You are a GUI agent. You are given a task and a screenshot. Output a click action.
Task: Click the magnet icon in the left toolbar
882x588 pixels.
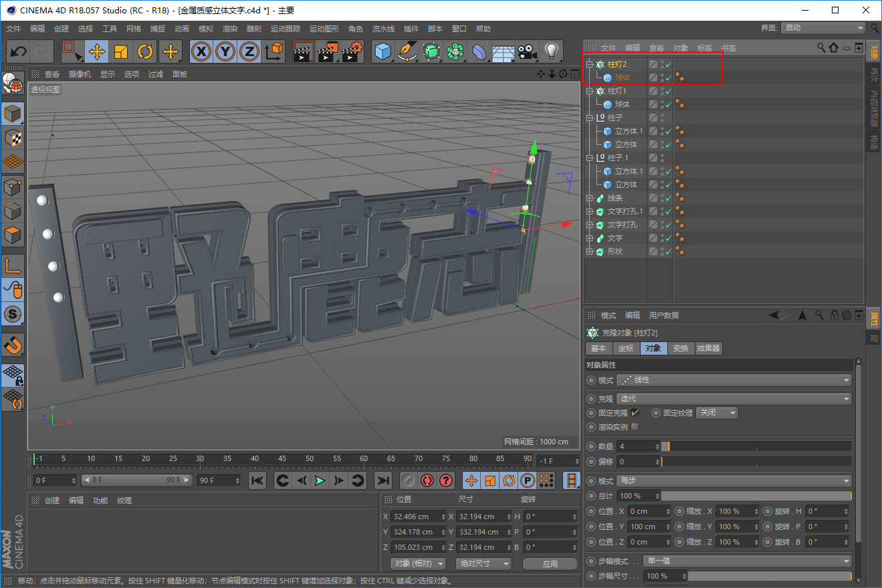point(13,345)
